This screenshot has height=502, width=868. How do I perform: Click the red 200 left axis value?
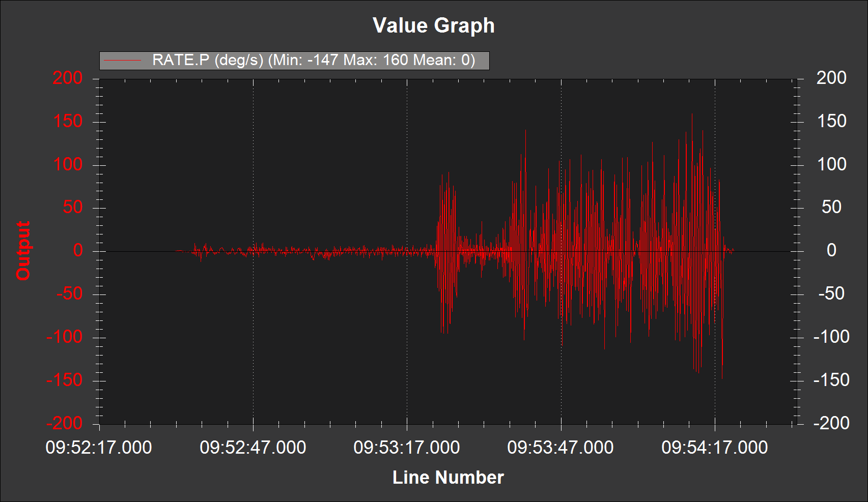[67, 78]
